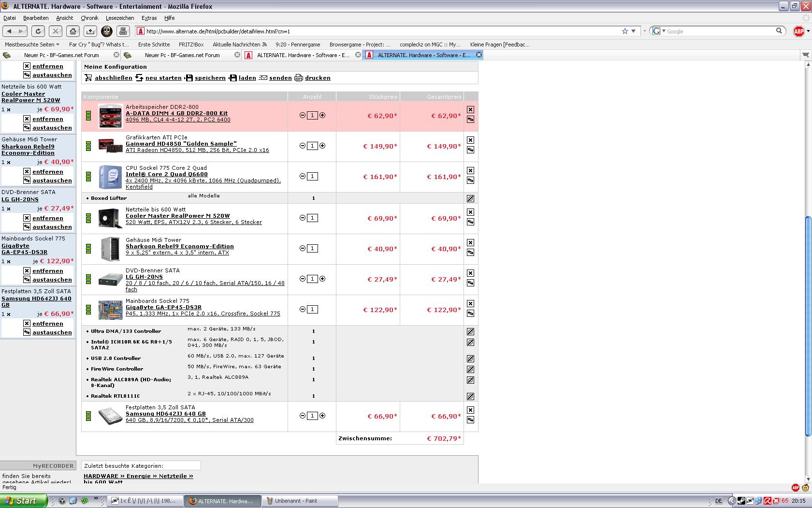Click the A-DATA RAM product thumbnail

point(111,116)
